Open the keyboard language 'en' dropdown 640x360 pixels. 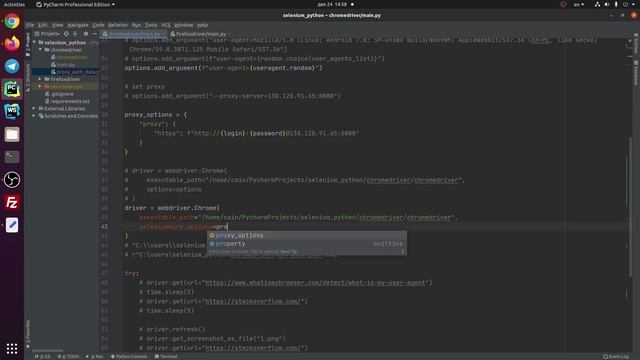click(x=579, y=4)
